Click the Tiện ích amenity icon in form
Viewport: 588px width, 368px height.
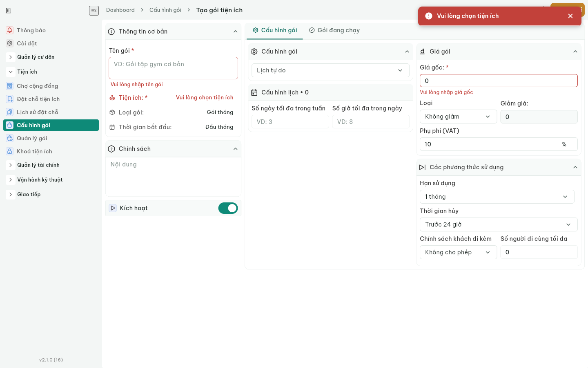tap(112, 98)
